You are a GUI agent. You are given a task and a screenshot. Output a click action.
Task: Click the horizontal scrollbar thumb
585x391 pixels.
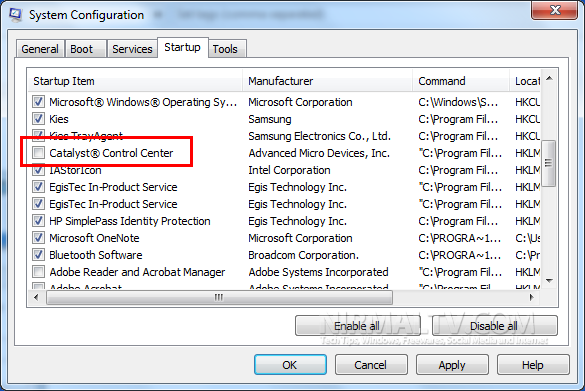tap(219, 297)
